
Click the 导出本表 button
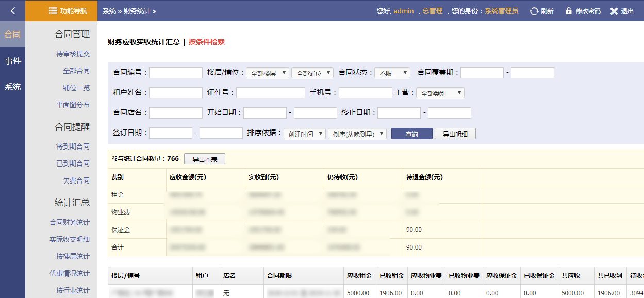205,159
